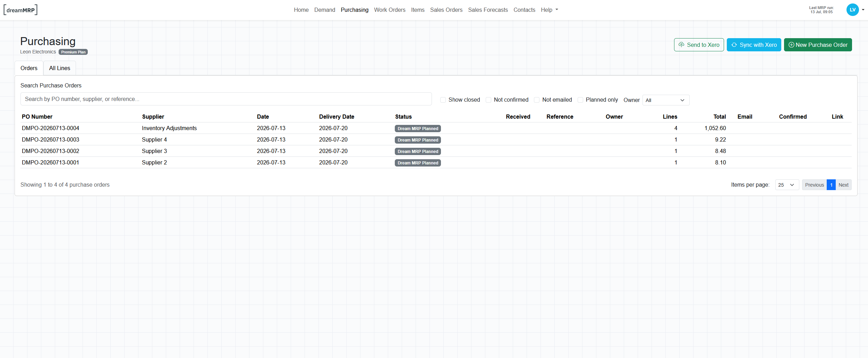Go to Sales Forecasts
This screenshot has width=868, height=358.
(488, 10)
